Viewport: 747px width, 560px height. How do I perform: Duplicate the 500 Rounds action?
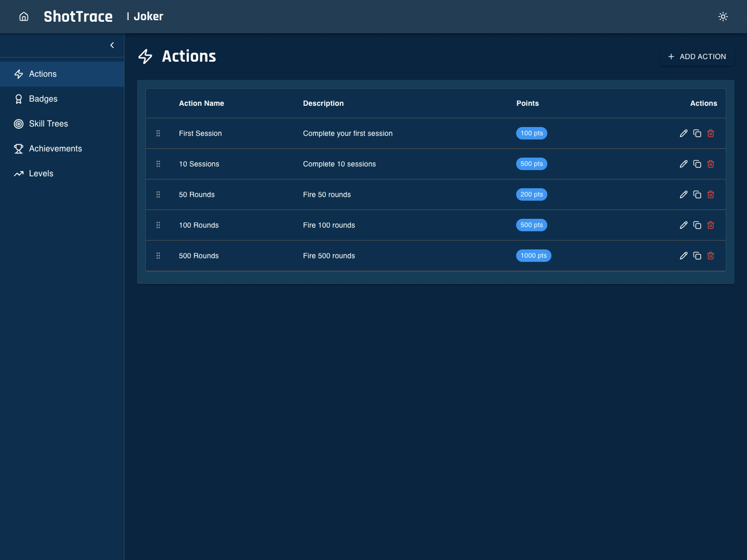click(697, 256)
